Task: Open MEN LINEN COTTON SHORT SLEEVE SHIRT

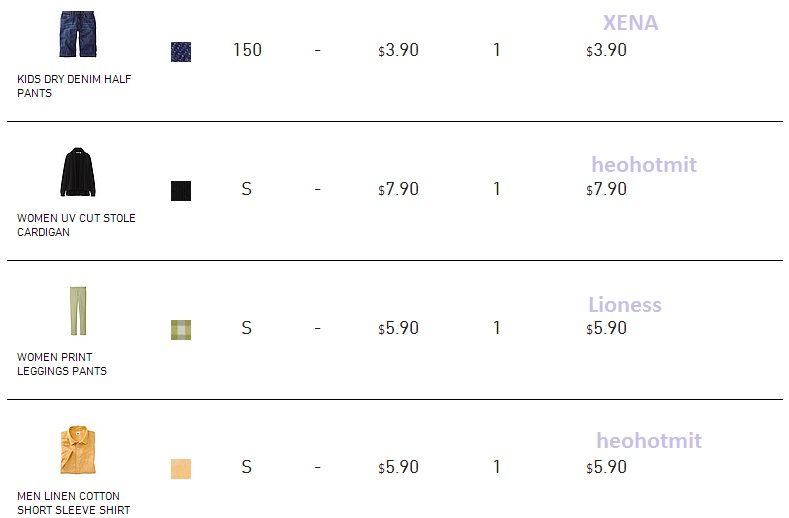Action: [x=73, y=503]
